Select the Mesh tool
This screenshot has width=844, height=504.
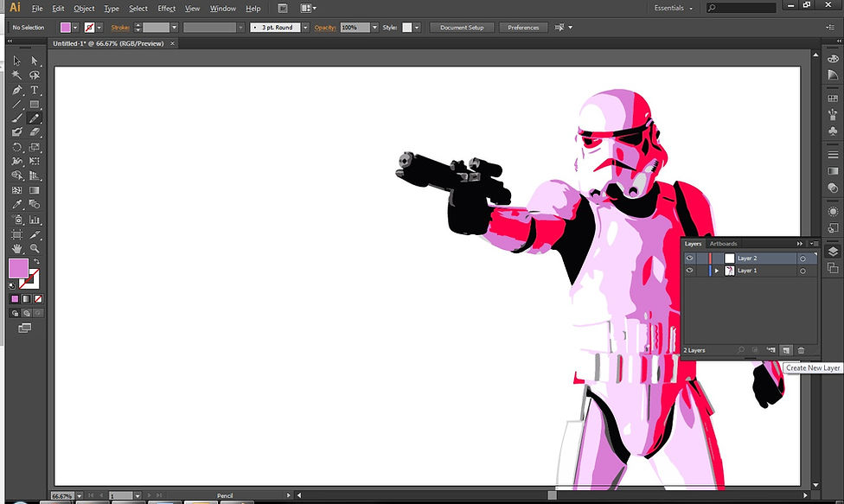click(x=16, y=190)
